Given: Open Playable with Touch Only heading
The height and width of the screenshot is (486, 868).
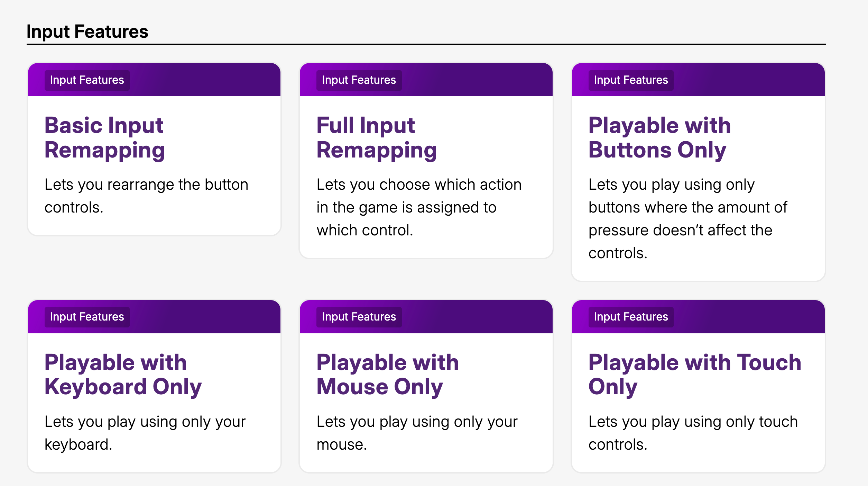Looking at the screenshot, I should (694, 374).
